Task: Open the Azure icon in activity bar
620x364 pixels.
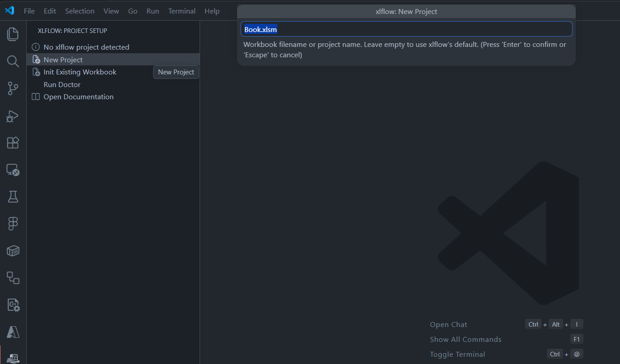Action: [13, 332]
